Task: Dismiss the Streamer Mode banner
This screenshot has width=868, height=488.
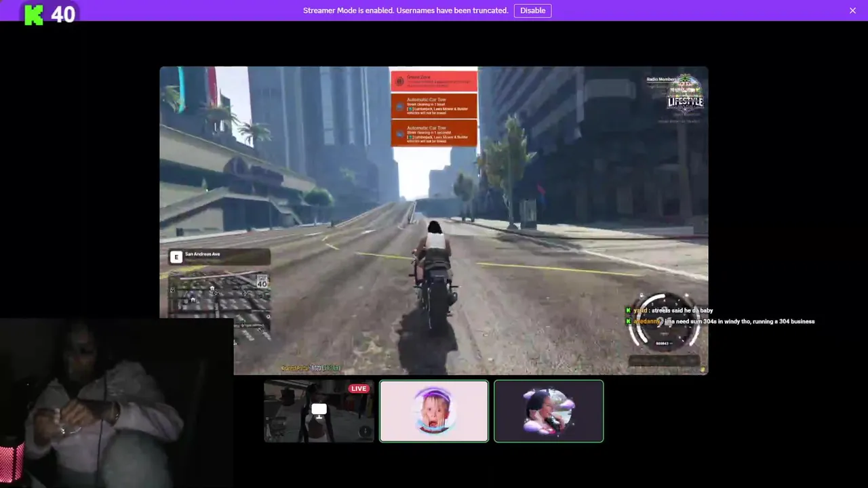Action: 852,10
